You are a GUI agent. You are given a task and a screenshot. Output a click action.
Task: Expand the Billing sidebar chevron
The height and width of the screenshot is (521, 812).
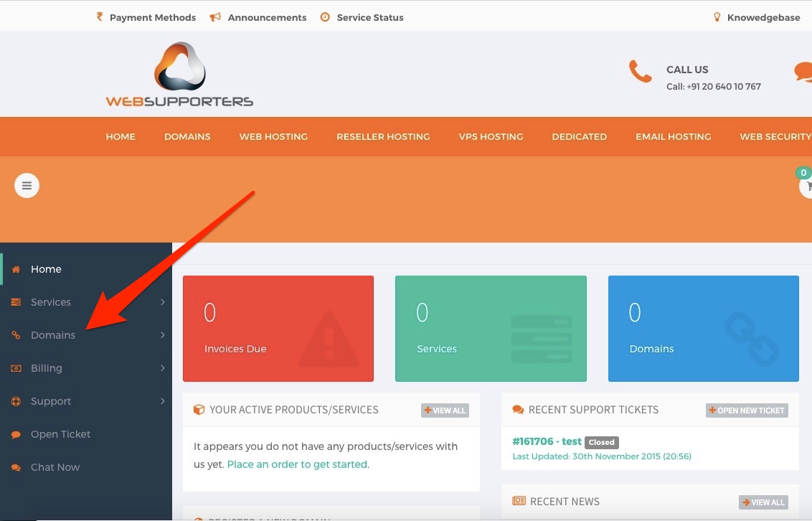[x=163, y=368]
